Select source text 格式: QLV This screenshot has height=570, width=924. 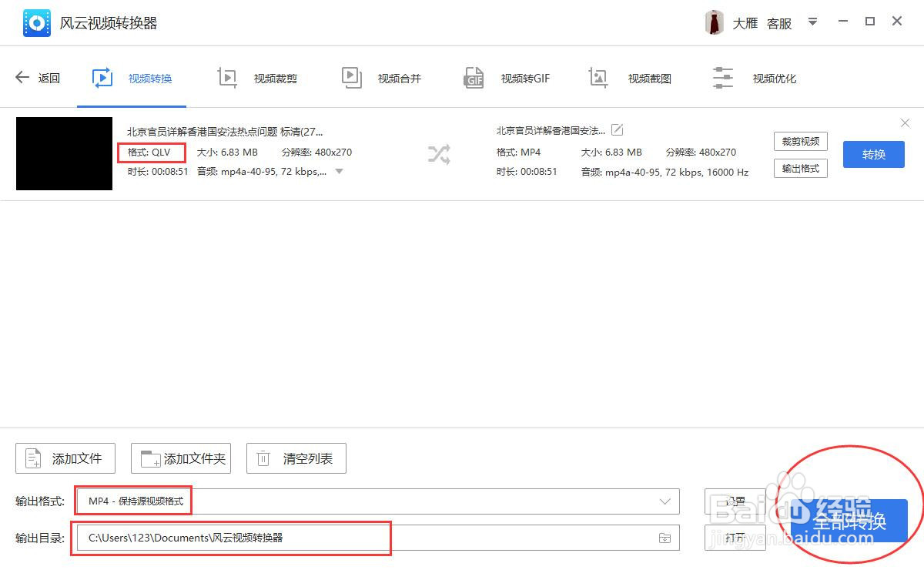click(x=149, y=152)
